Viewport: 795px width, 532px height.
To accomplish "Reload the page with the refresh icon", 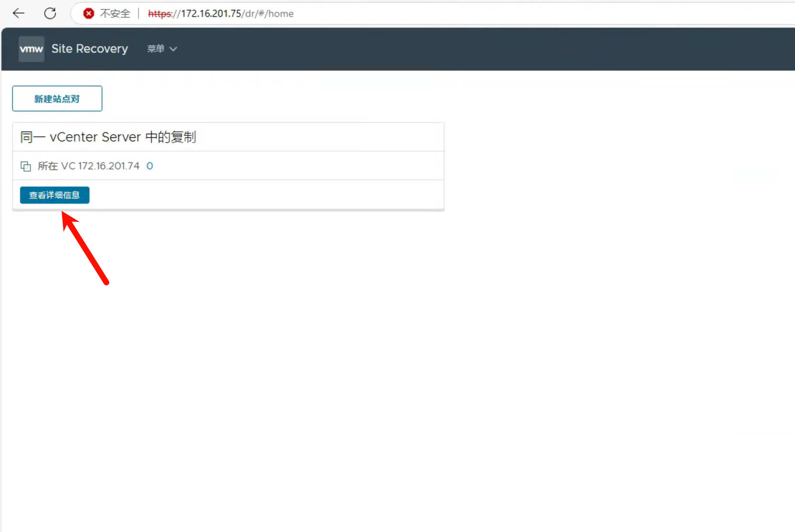I will click(50, 13).
